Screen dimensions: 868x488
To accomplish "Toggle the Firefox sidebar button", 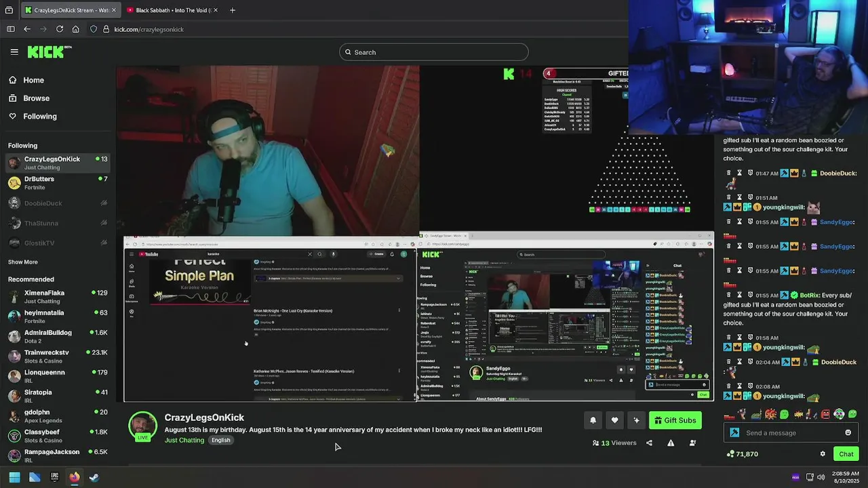I will click(x=11, y=29).
